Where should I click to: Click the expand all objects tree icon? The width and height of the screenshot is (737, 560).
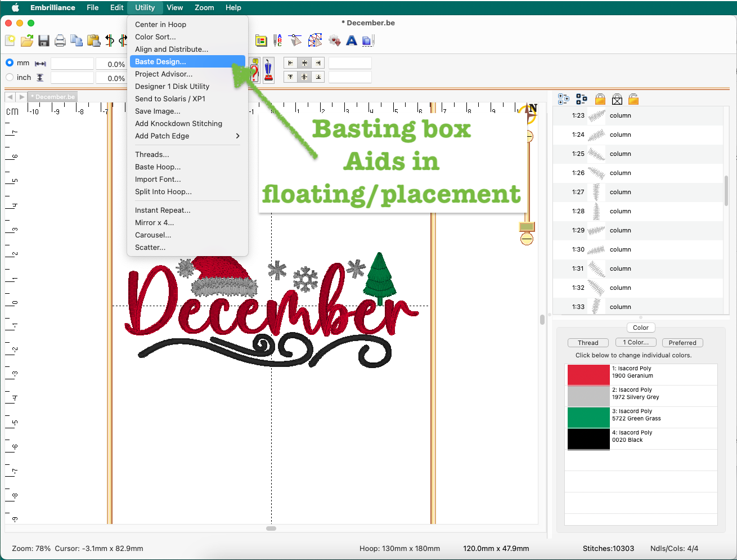click(x=563, y=100)
